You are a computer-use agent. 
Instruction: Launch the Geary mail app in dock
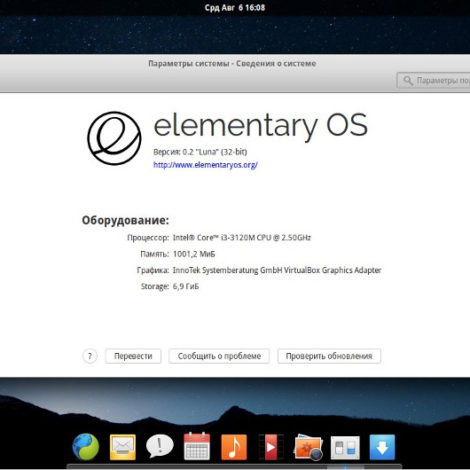(123, 447)
